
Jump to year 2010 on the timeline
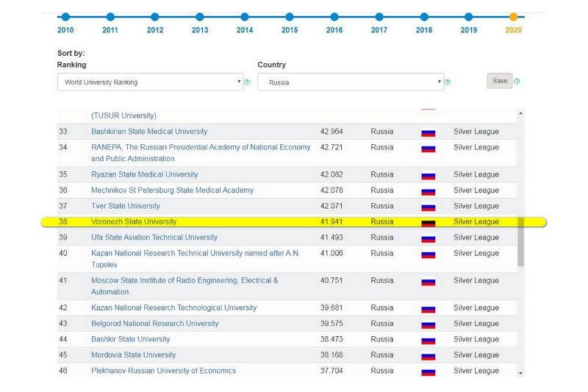[65, 17]
